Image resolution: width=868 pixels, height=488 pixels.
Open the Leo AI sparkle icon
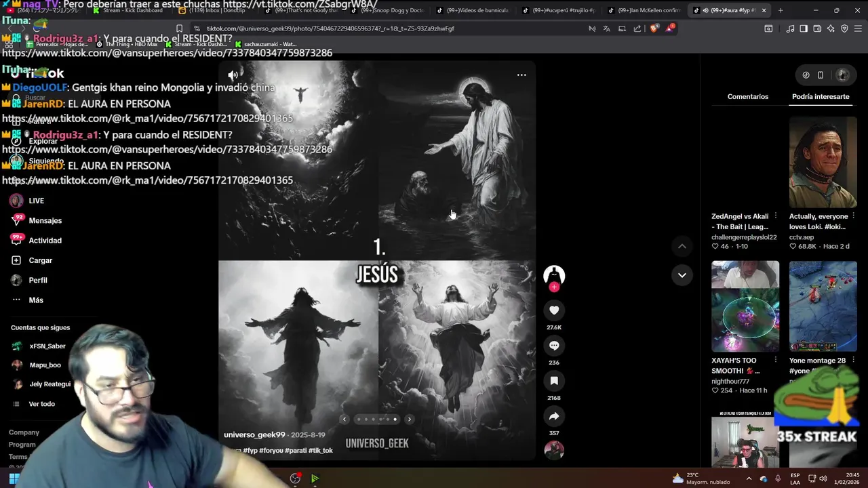tap(831, 28)
